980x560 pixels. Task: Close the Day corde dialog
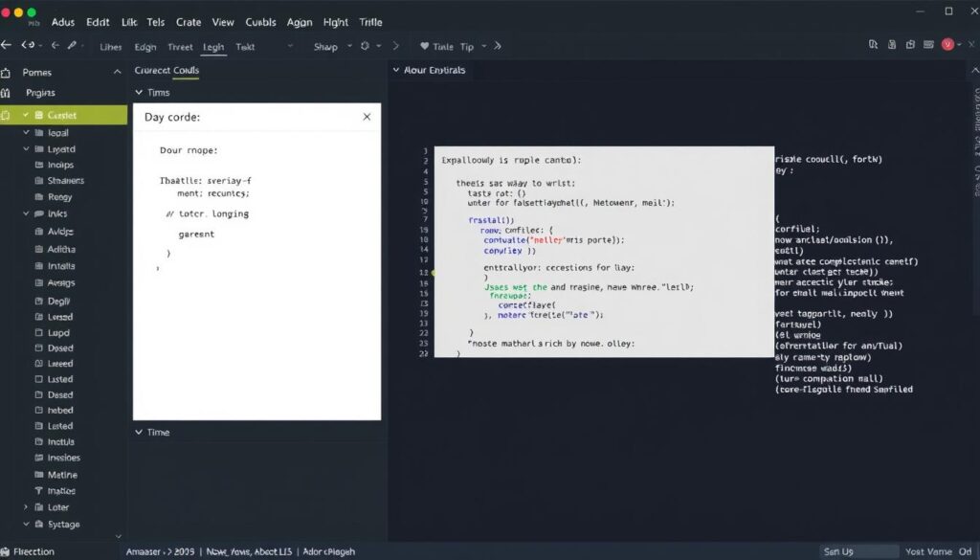pyautogui.click(x=367, y=117)
